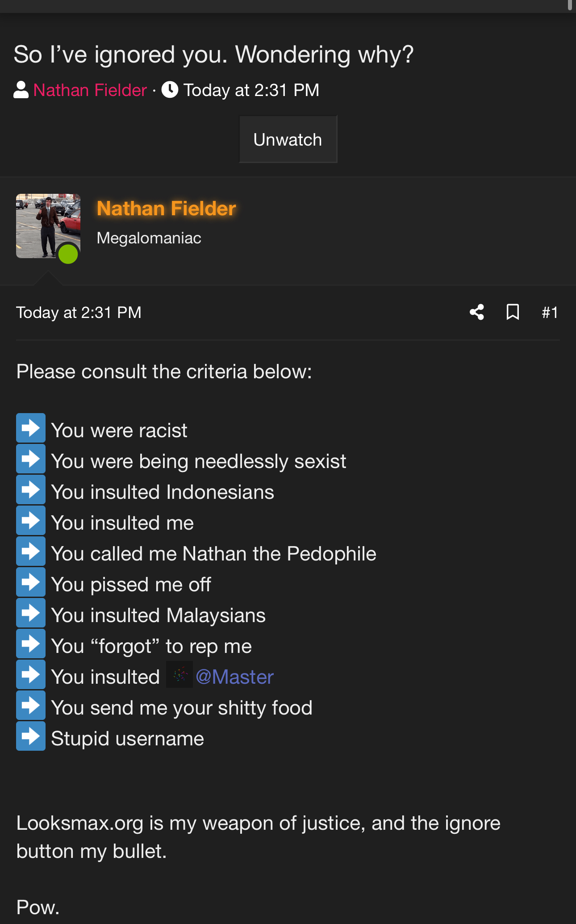This screenshot has width=576, height=924.
Task: Open post permalink #1
Action: [550, 312]
